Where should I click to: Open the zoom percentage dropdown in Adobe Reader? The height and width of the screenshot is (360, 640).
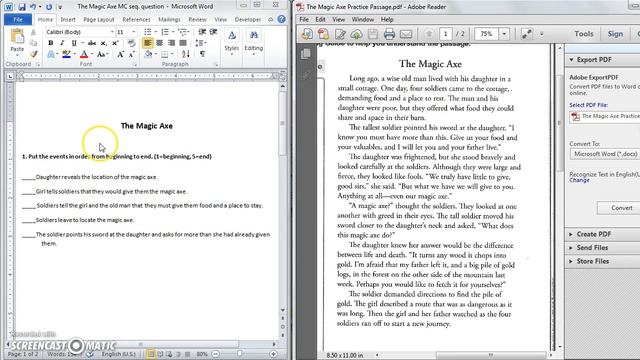click(x=504, y=34)
